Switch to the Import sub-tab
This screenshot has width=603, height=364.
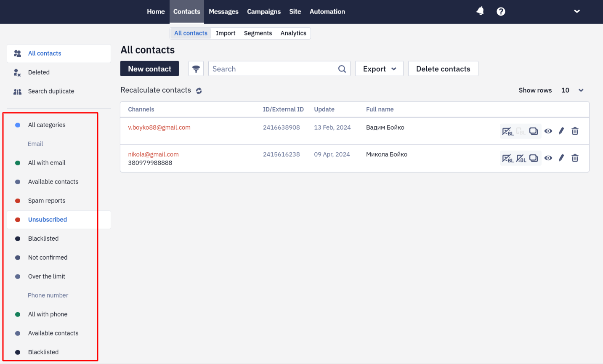coord(226,33)
